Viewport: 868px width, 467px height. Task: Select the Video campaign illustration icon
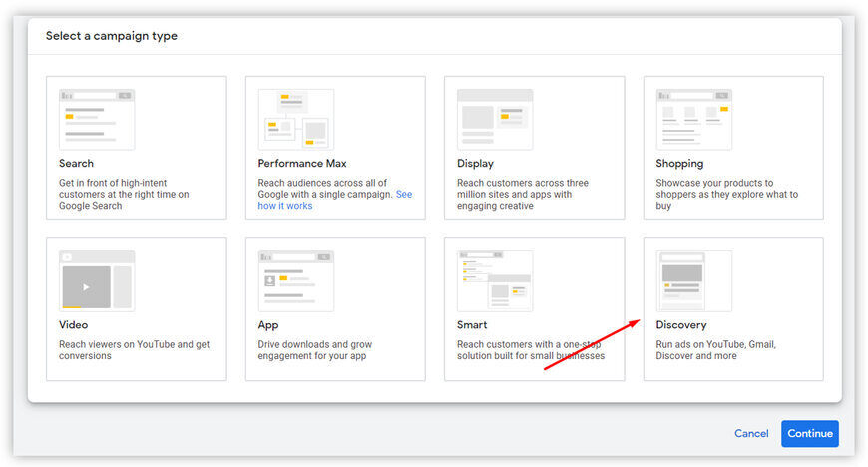click(x=97, y=280)
